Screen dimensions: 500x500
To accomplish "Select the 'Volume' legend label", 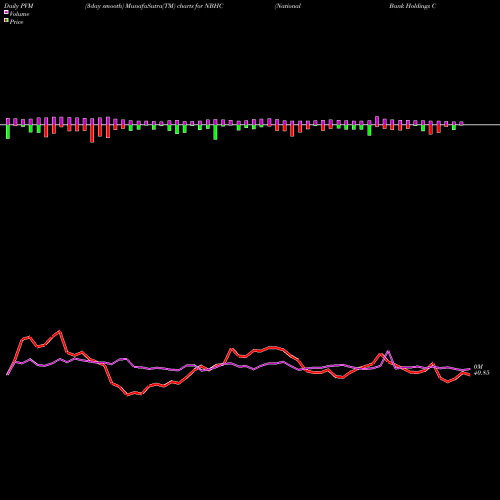I will (19, 14).
